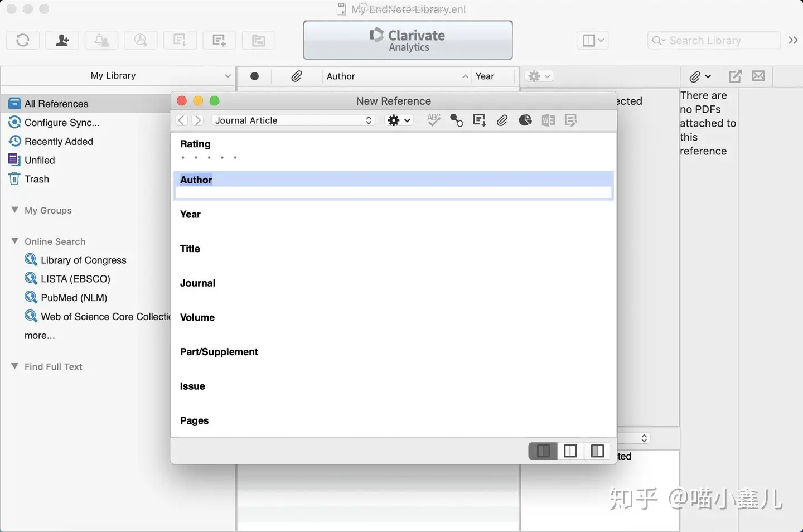Click the more... link under Online Search
The width and height of the screenshot is (803, 532).
(x=40, y=336)
